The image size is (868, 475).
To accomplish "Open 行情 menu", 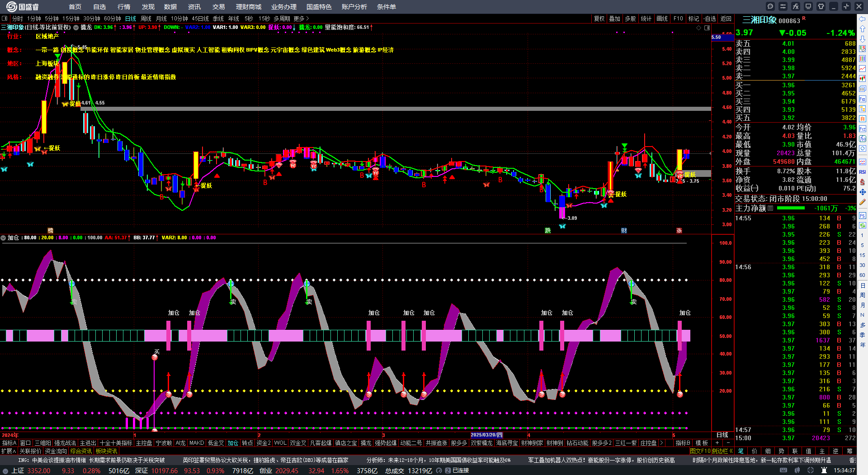I will 124,7.
